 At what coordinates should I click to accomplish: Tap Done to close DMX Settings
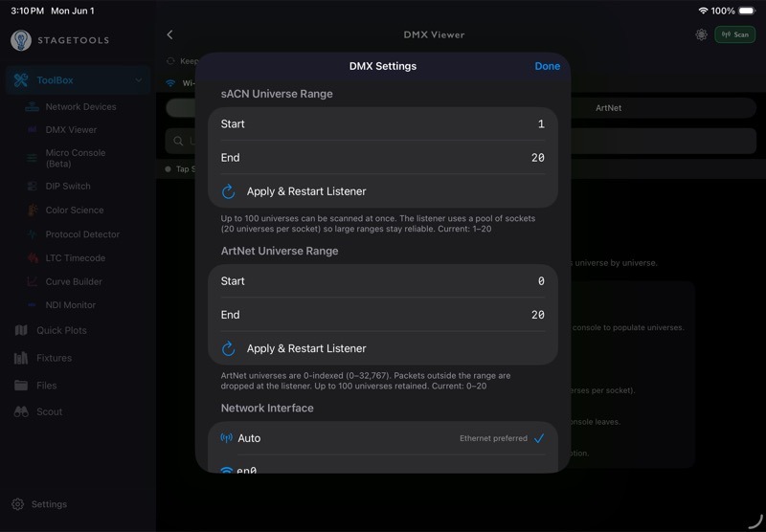click(x=547, y=66)
